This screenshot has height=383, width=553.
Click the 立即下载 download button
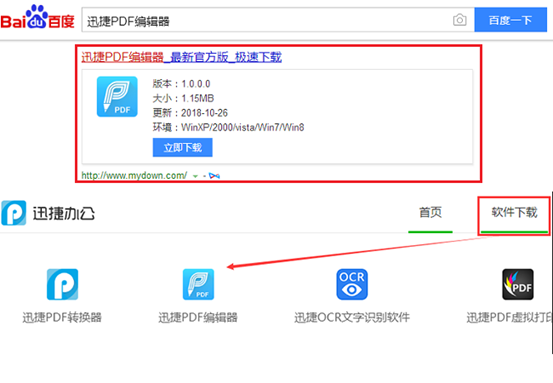pyautogui.click(x=183, y=147)
